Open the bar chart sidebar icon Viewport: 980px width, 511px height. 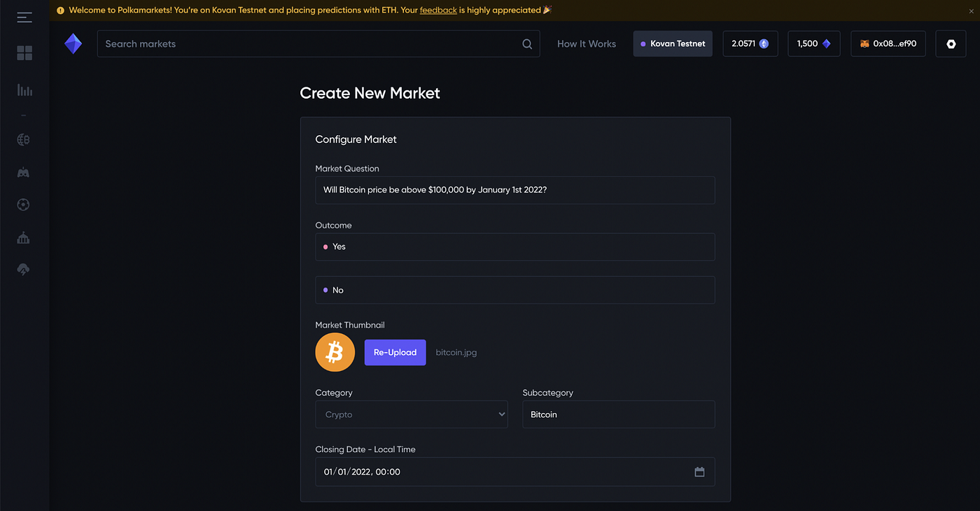[x=24, y=90]
